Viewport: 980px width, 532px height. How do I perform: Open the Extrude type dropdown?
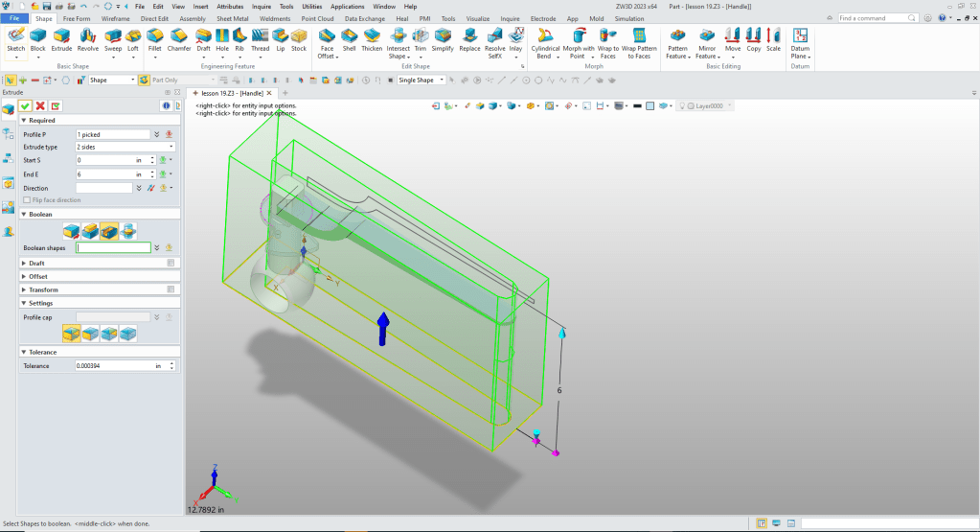[x=125, y=148]
